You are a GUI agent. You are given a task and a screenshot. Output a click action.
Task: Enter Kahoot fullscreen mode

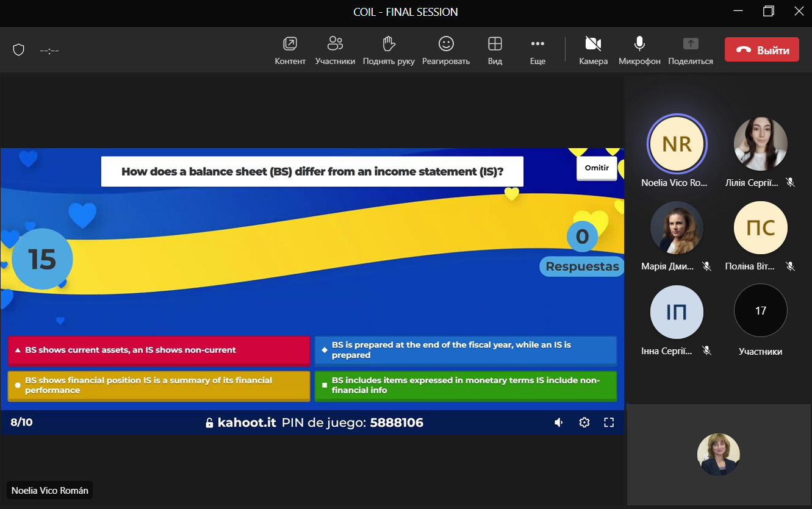tap(608, 422)
